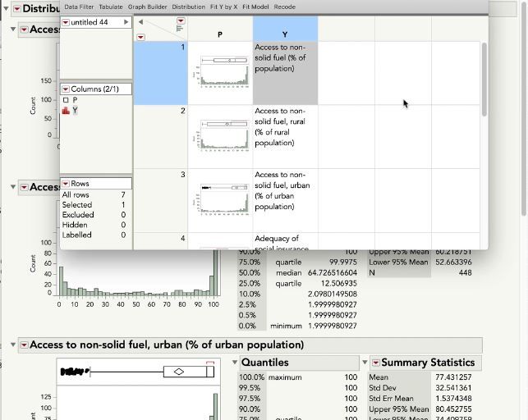
Task: Click cell 'Access to non-solid fuel, urban' in table
Action: (x=285, y=200)
